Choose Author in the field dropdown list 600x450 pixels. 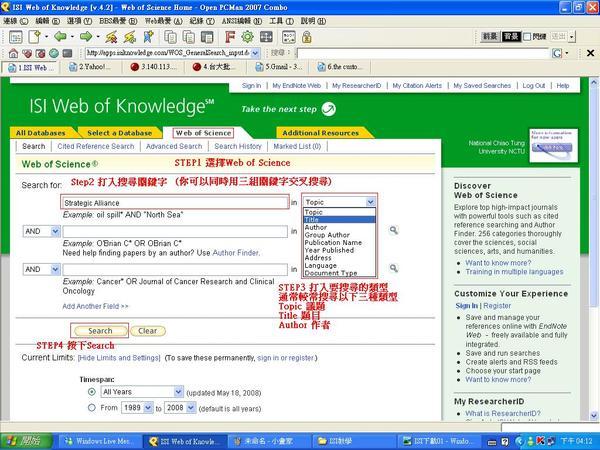pyautogui.click(x=339, y=227)
